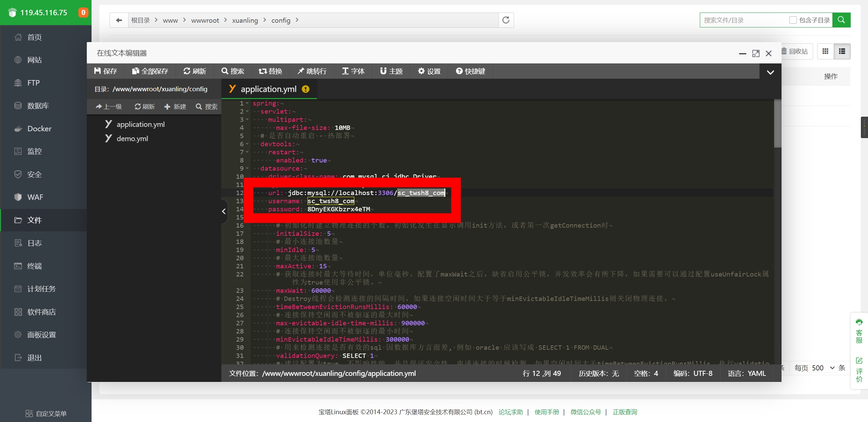This screenshot has width=868, height=422.
Task: Expand the editor toolbar chevron
Action: tap(770, 72)
